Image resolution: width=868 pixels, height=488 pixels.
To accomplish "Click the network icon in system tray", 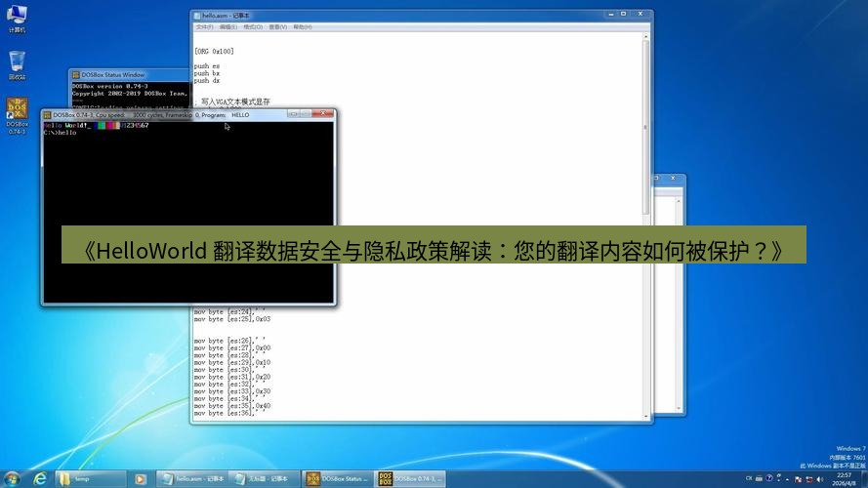I will 808,479.
